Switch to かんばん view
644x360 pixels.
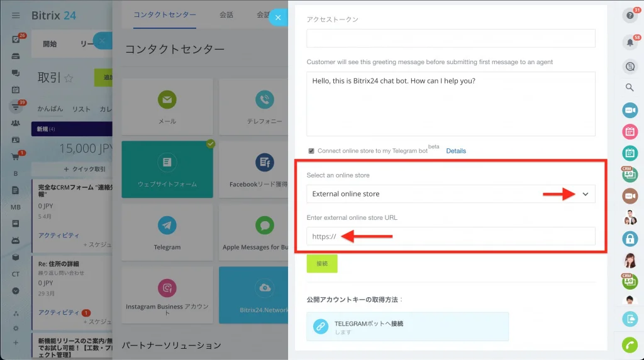point(50,109)
